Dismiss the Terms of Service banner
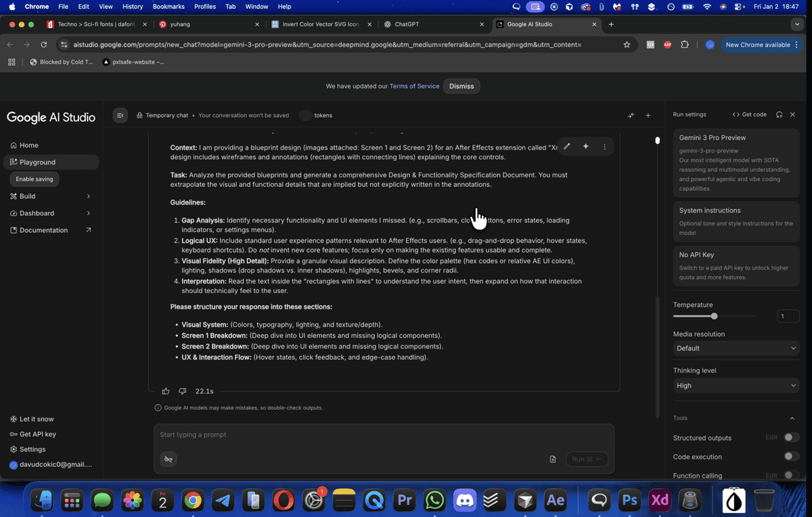 [x=461, y=86]
